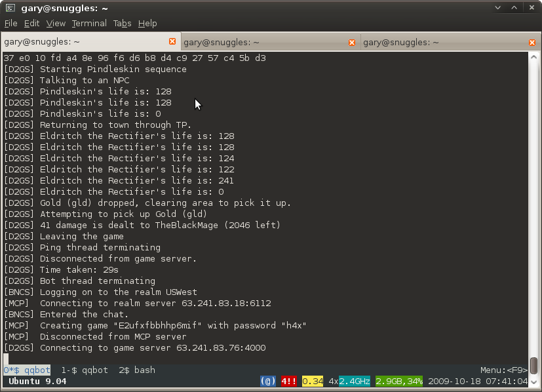Open the File menu

coord(10,23)
